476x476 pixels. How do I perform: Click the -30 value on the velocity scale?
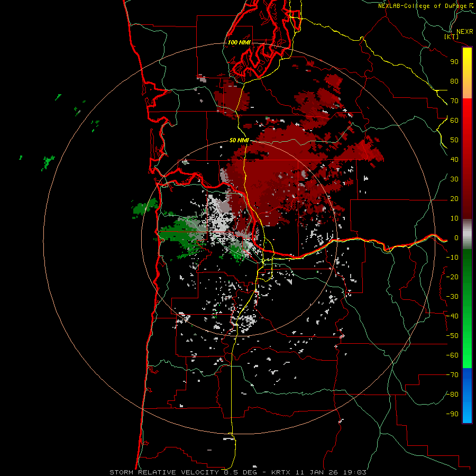point(452,297)
